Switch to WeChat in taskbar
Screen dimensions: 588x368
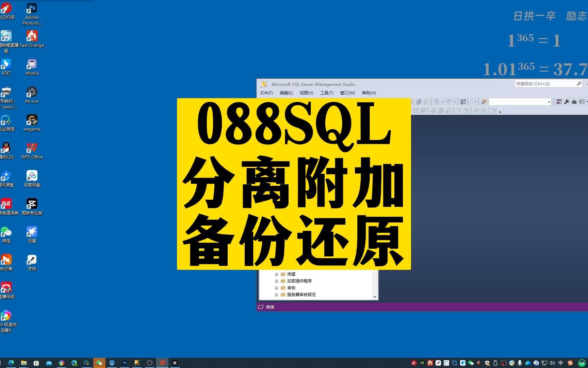tap(99, 363)
